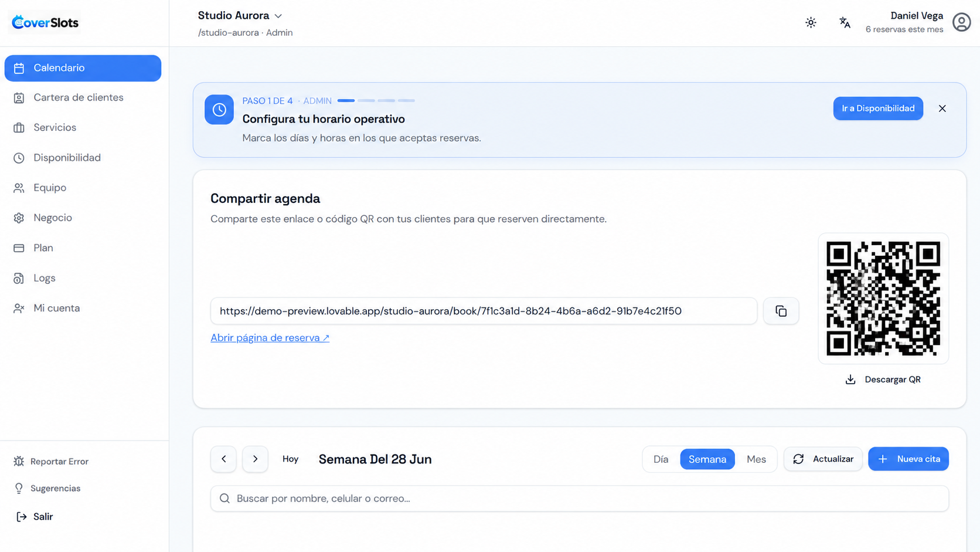Screen dimensions: 980x552
Task: Click Ir a Disponibilidad button
Action: (x=878, y=109)
